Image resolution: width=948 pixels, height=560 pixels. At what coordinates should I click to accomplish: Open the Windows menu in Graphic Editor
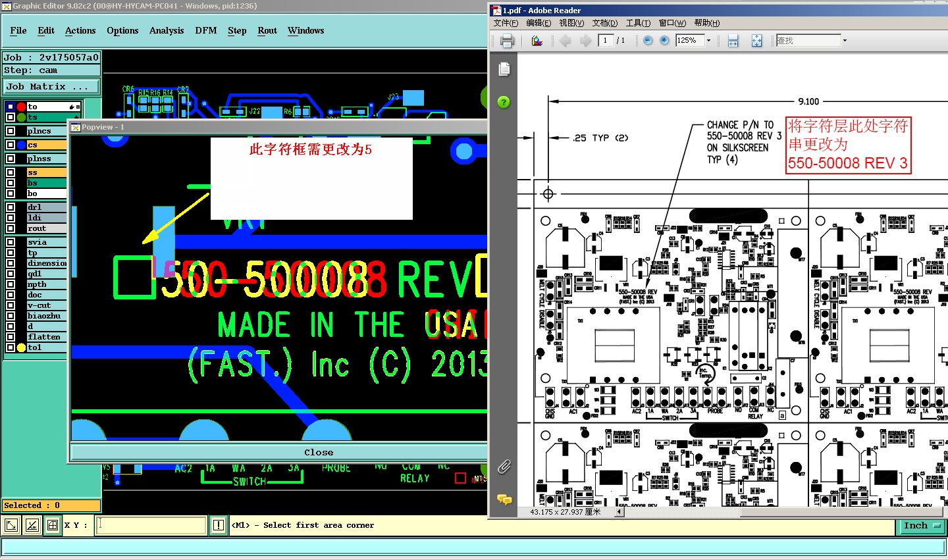coord(306,30)
